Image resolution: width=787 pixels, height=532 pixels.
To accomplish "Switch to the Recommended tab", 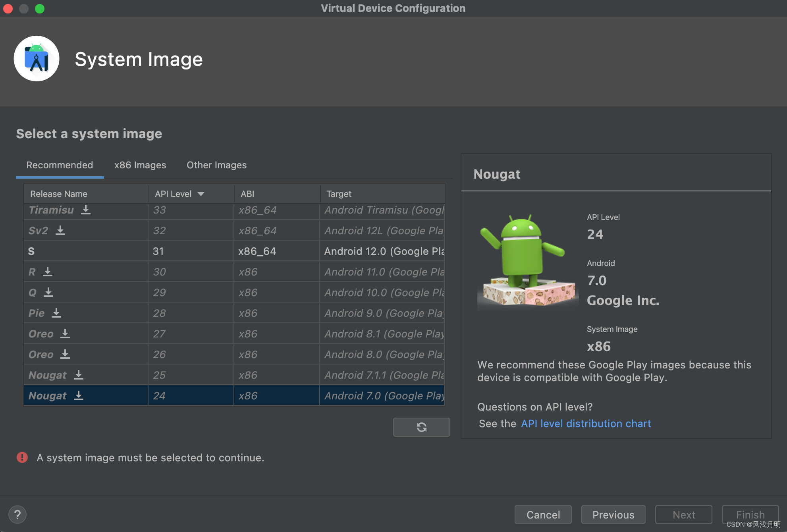I will tap(60, 165).
